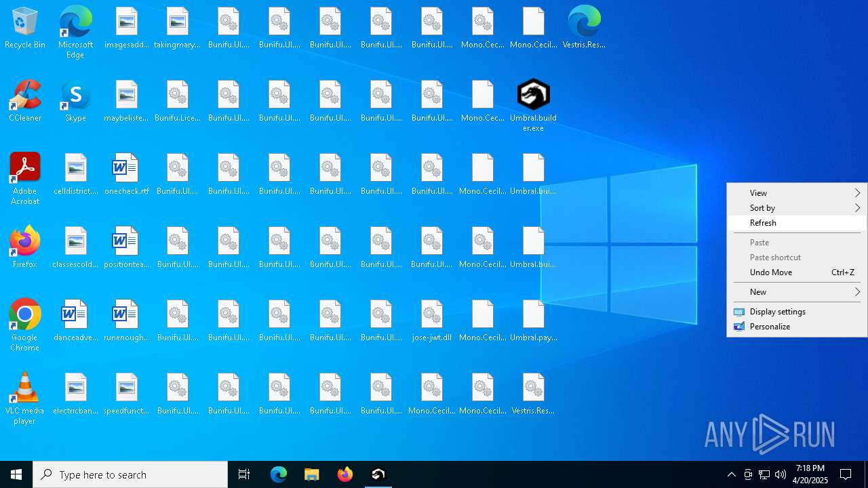
Task: Select the maybeliste... image file
Action: tap(126, 100)
